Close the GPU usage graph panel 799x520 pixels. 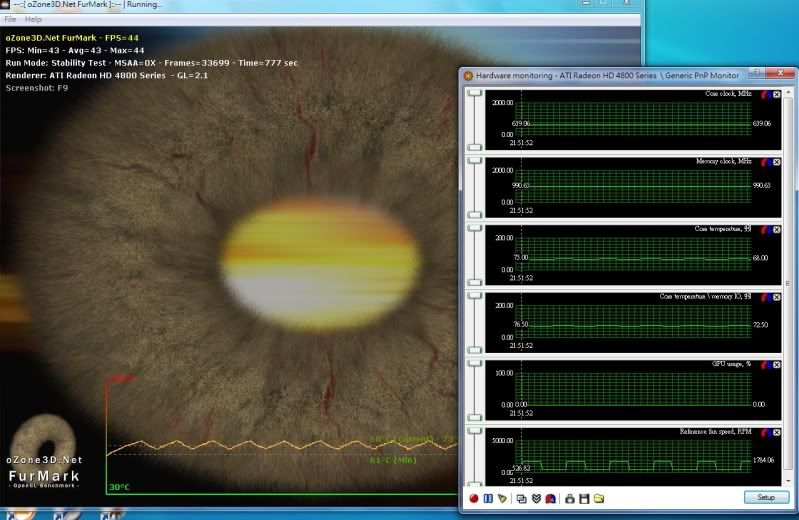tap(777, 365)
